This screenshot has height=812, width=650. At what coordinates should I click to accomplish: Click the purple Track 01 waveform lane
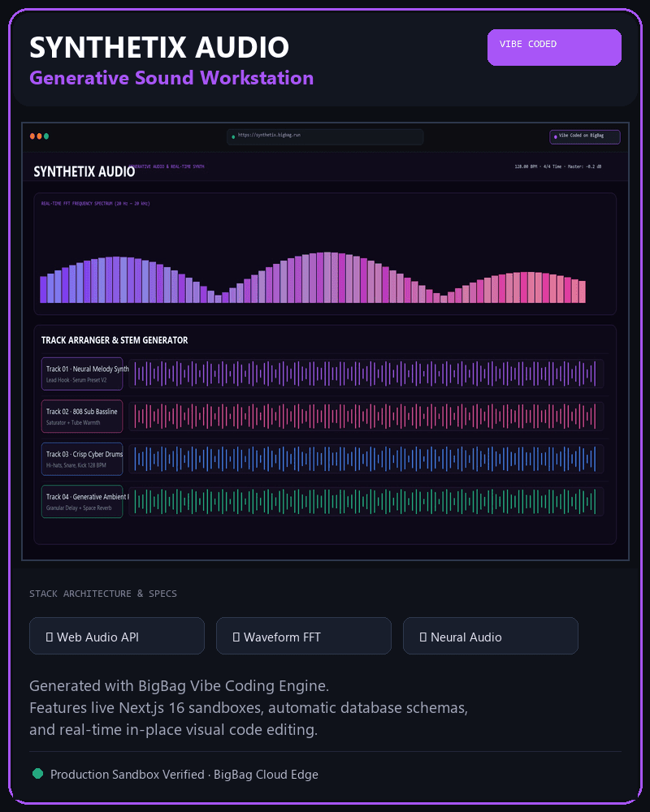(x=366, y=374)
